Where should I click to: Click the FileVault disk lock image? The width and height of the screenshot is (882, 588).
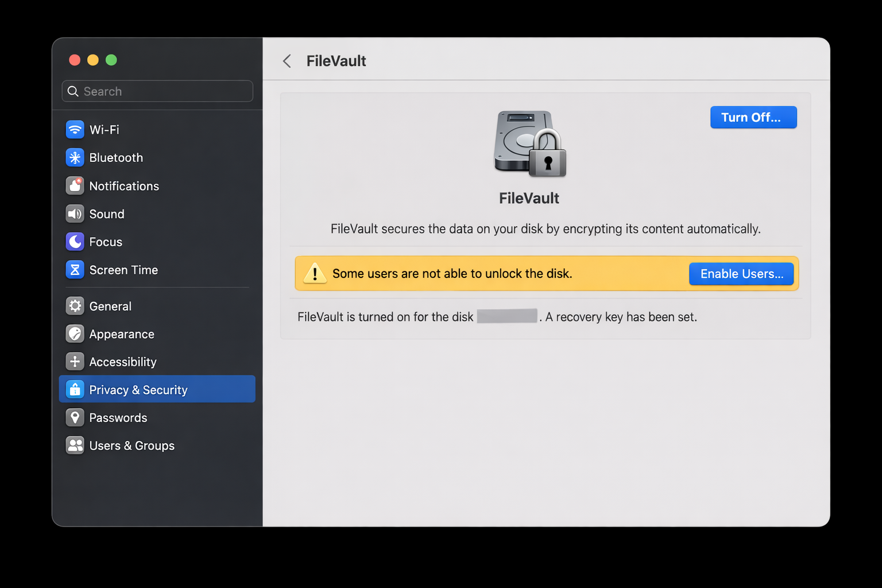pos(530,144)
